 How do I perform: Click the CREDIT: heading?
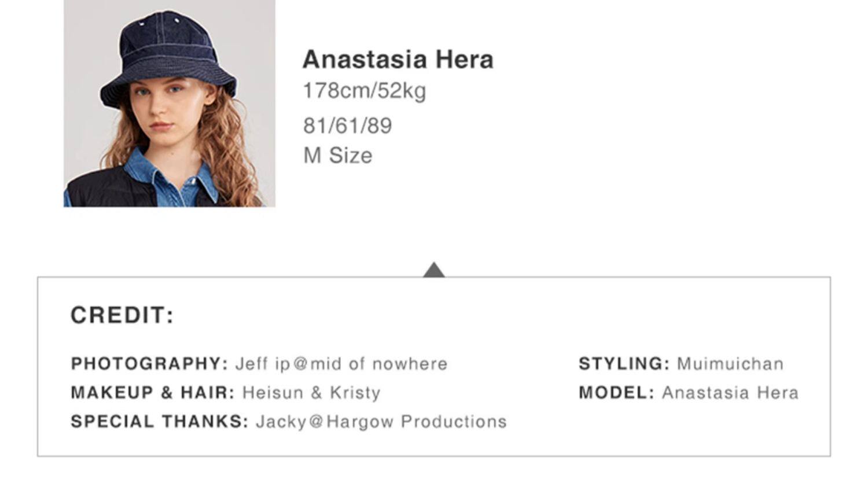[122, 315]
